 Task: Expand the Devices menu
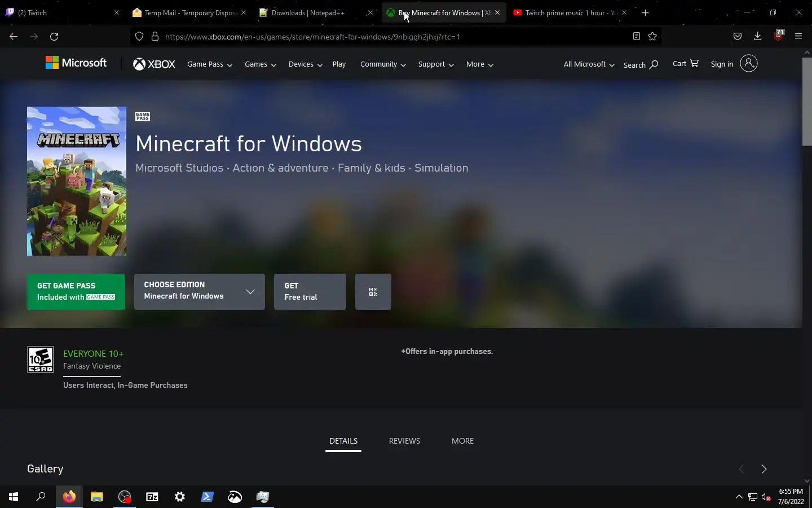click(306, 64)
